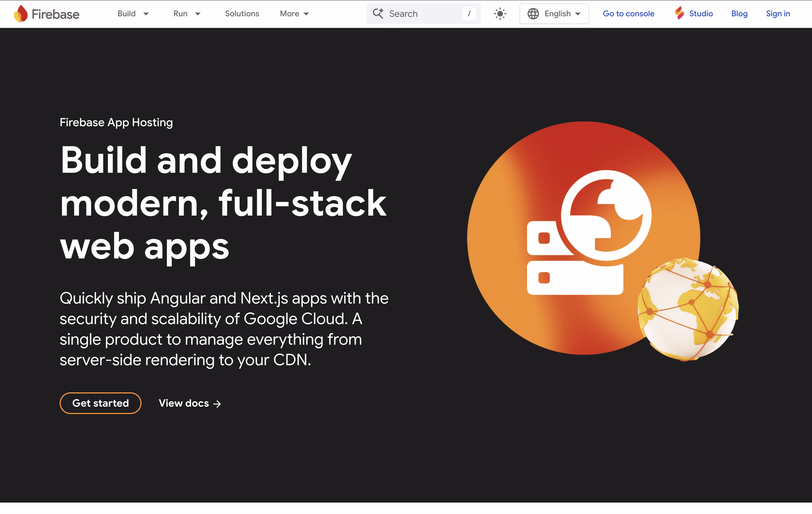Click the Sign in link
812x514 pixels.
pyautogui.click(x=777, y=14)
